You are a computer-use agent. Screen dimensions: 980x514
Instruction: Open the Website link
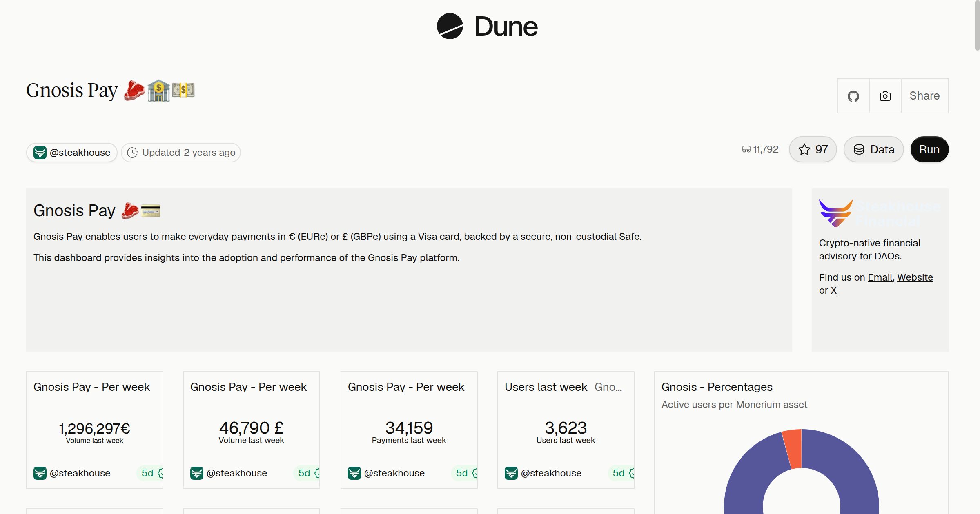[x=915, y=277]
